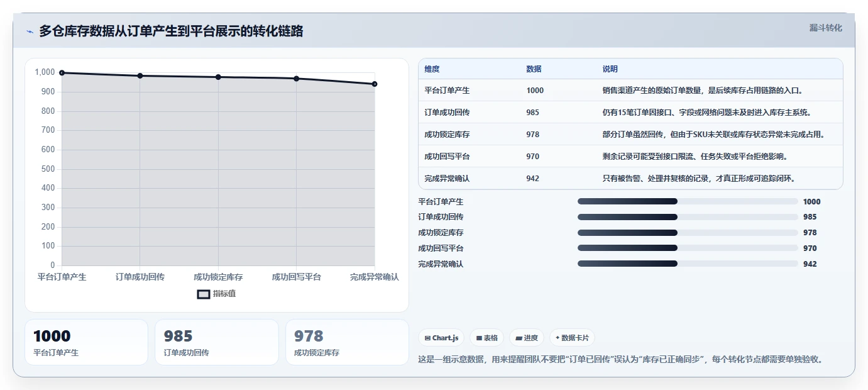
Task: Click the 平台订单产生 data point on chart
Action: click(62, 73)
